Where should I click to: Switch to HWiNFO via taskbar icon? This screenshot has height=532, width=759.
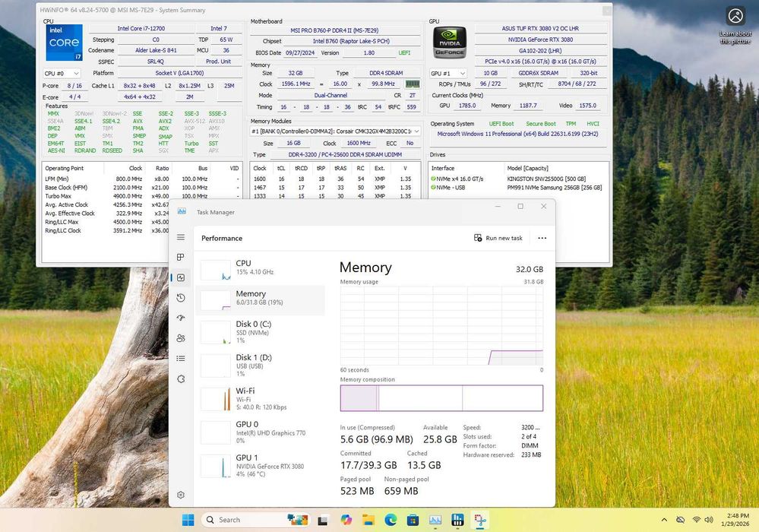[457, 520]
